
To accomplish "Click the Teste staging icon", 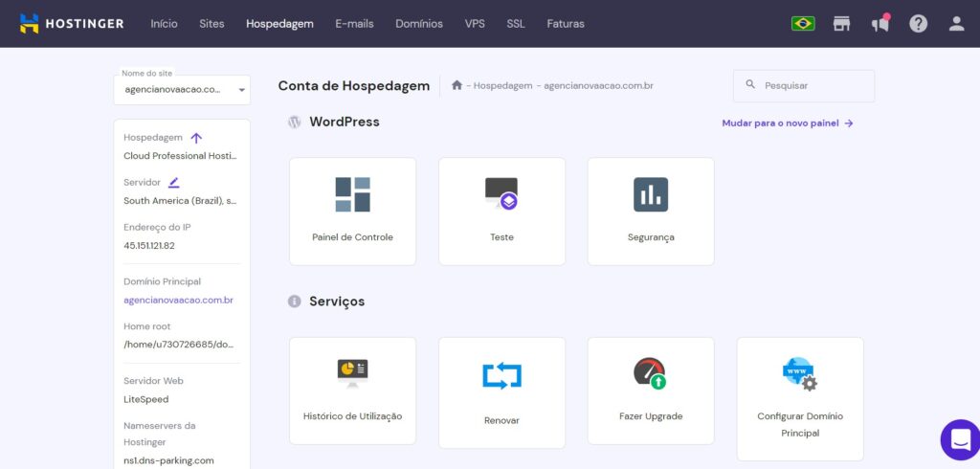I will click(x=501, y=194).
